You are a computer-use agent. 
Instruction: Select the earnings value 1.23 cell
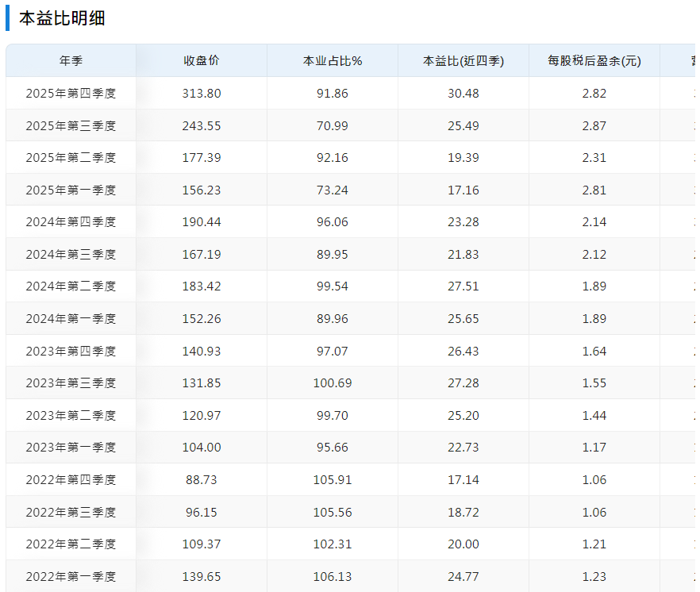593,576
